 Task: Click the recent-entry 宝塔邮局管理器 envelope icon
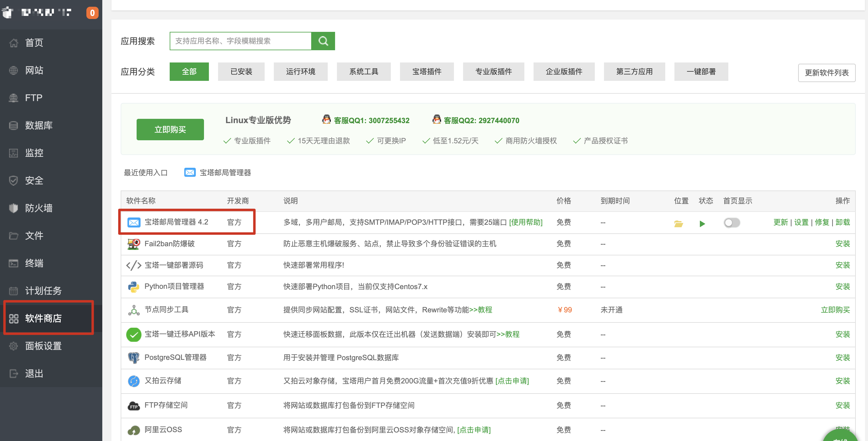pos(190,172)
